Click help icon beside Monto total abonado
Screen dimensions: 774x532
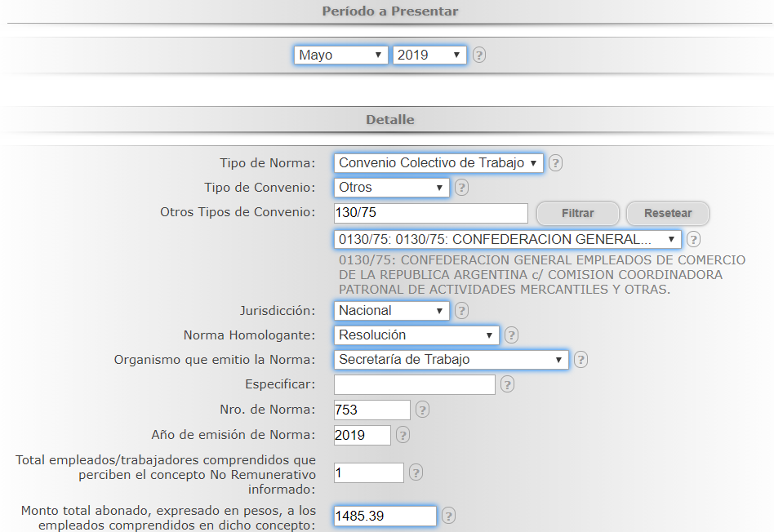click(x=448, y=516)
